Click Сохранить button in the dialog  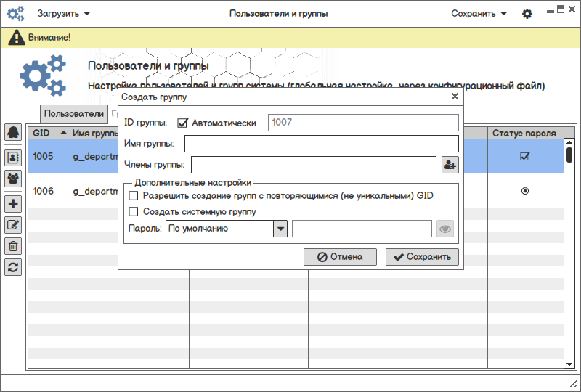422,257
